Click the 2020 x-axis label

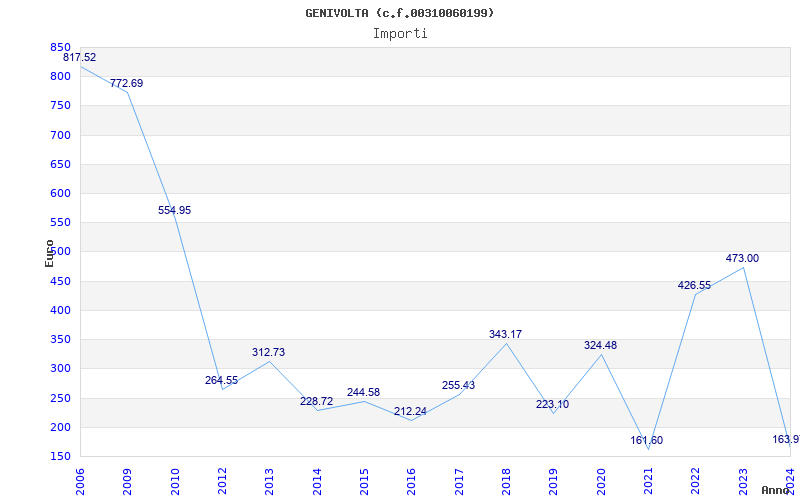tap(601, 482)
